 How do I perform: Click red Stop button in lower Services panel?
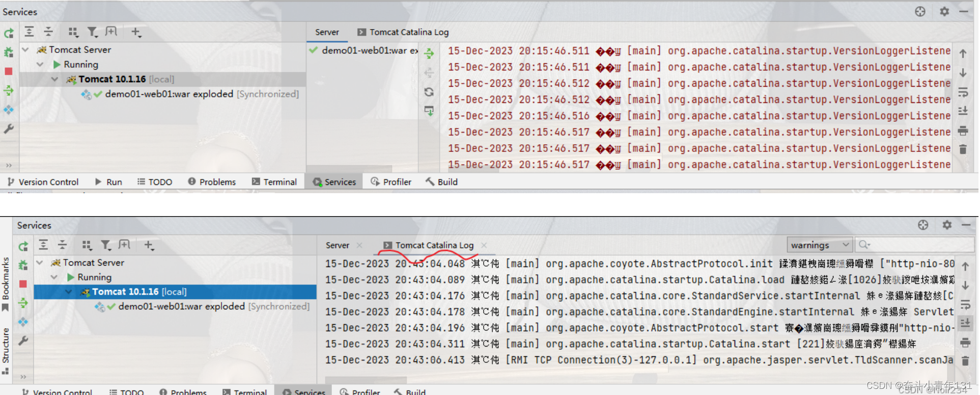(23, 284)
